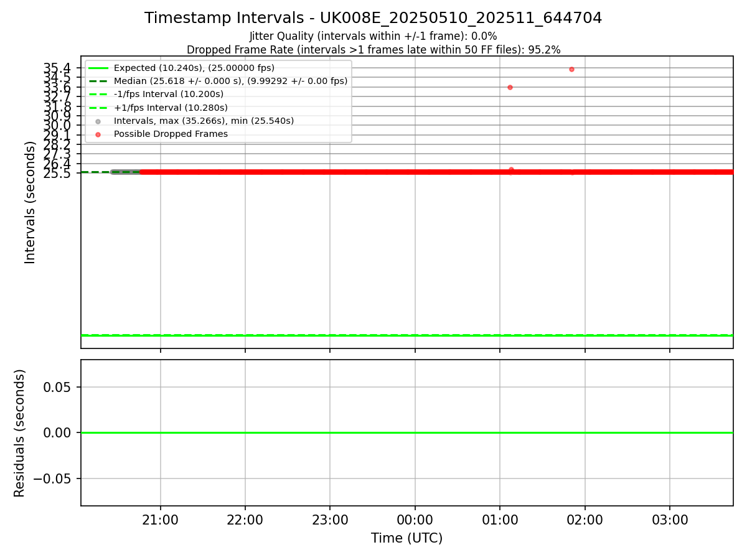Select legend entry 'Possible Dropped Frames'
This screenshot has height=560, width=747.
(x=171, y=134)
